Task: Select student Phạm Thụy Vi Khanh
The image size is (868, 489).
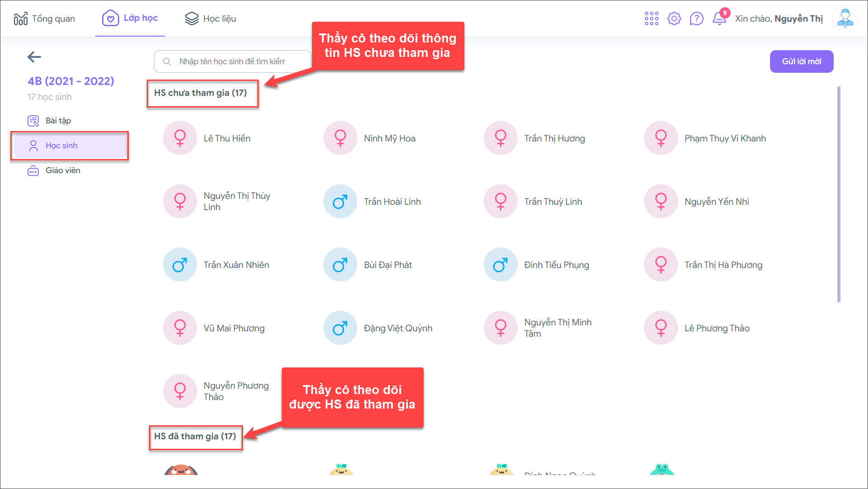Action: (x=724, y=138)
